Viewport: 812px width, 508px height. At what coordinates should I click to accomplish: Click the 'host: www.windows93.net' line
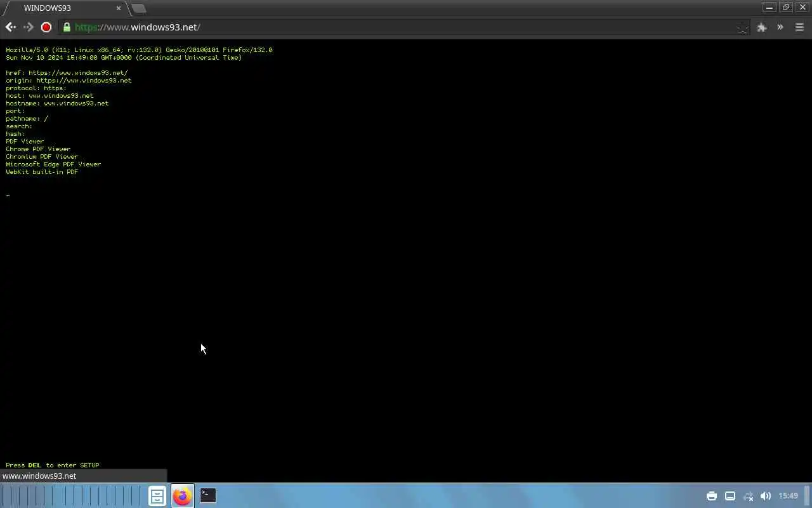click(x=49, y=96)
